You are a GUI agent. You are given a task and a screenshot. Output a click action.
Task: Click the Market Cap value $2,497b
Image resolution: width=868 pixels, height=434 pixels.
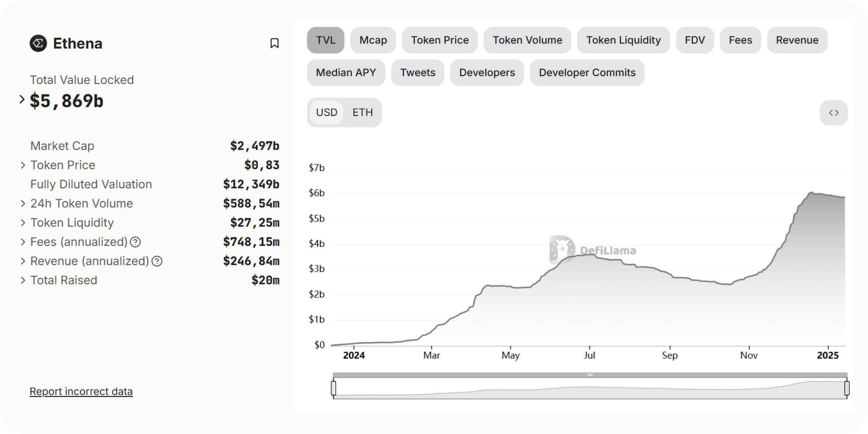255,146
